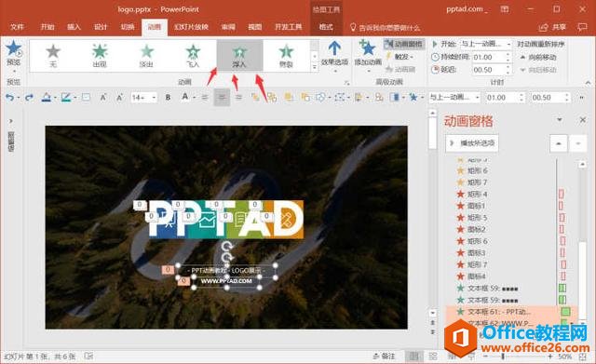Apply the 飞入 (Fly In) animation effect
This screenshot has width=596, height=364.
pos(193,56)
